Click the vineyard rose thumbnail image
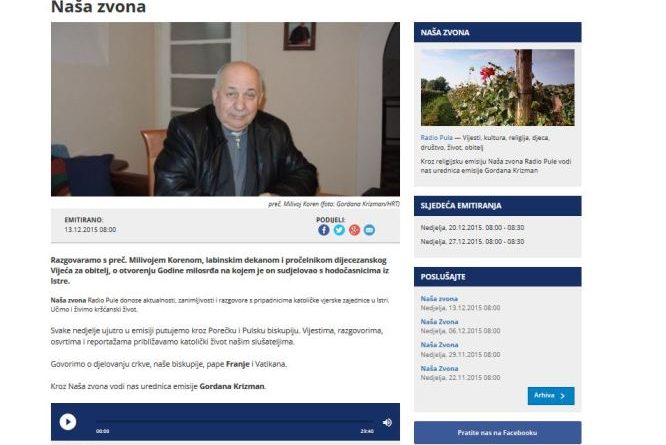The width and height of the screenshot is (666, 445). [497, 87]
